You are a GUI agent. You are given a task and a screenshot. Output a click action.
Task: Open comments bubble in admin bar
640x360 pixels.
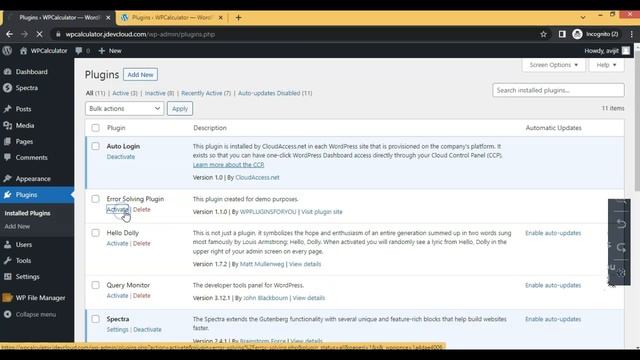[79, 51]
